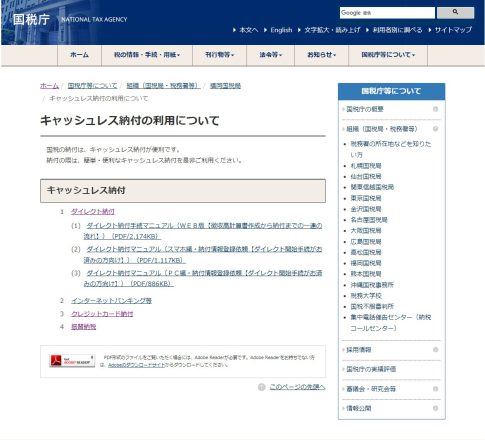
Task: Switch to the English site link
Action: 281,30
